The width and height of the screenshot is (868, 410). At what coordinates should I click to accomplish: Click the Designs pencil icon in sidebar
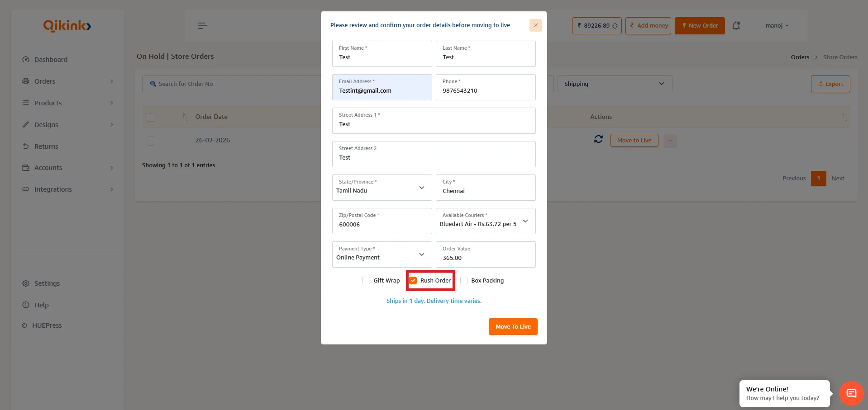pyautogui.click(x=26, y=125)
